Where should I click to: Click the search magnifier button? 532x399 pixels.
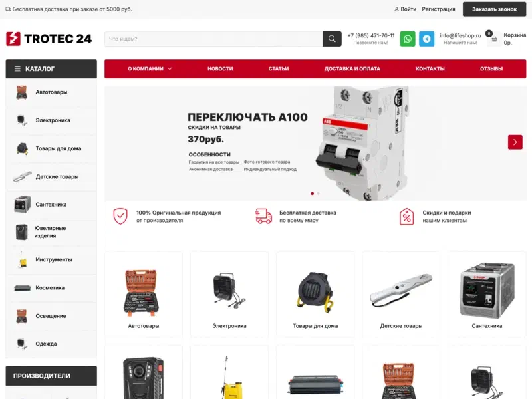(332, 39)
